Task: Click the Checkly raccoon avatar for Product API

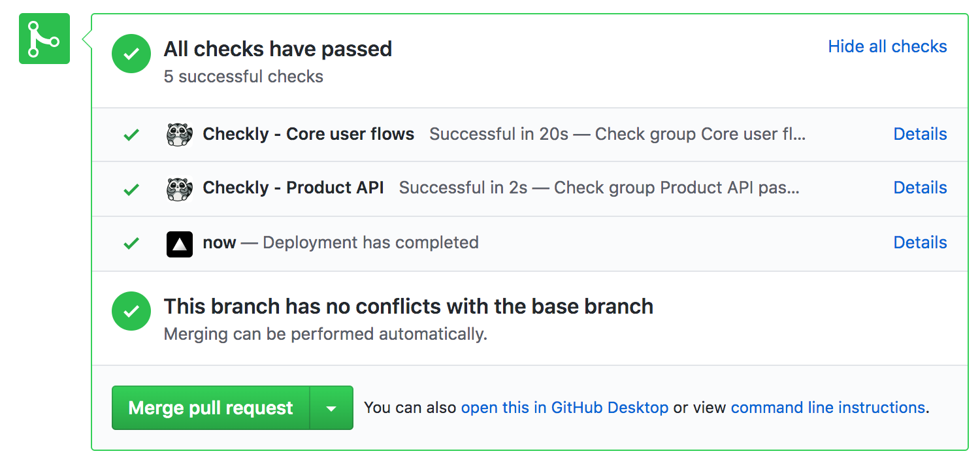Action: pyautogui.click(x=179, y=189)
